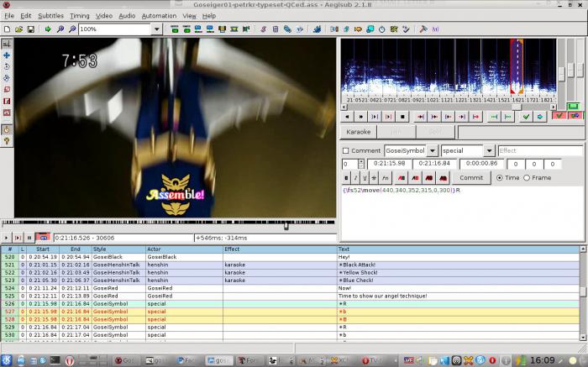The height and width of the screenshot is (367, 588).
Task: Select the Scale subtitles visual tool
Action: [7, 90]
